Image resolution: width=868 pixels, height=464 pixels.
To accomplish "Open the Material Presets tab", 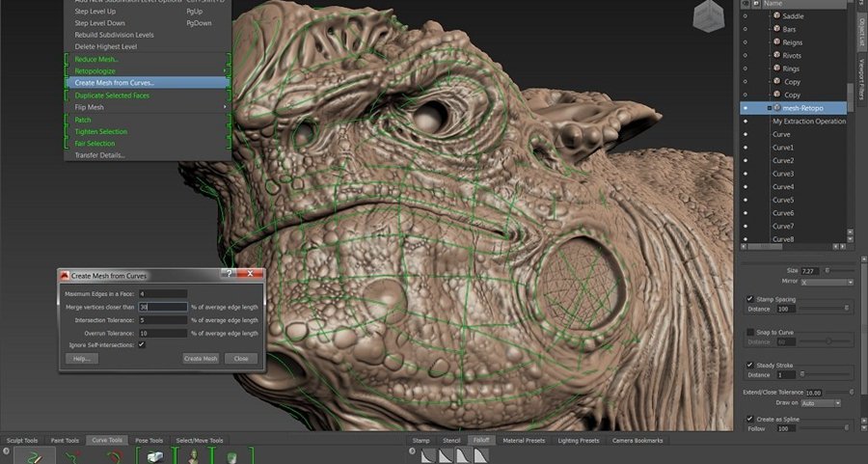I will point(524,440).
